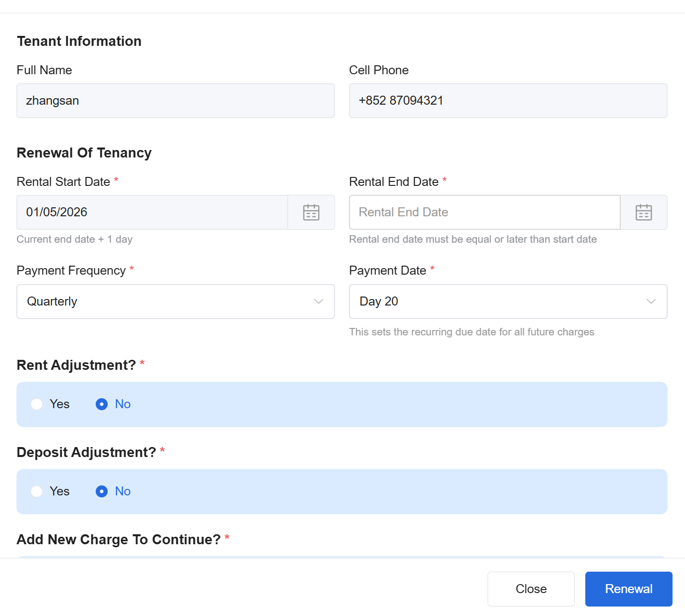685x616 pixels.
Task: Choose Yes for Deposit Adjustment
Action: pos(37,491)
